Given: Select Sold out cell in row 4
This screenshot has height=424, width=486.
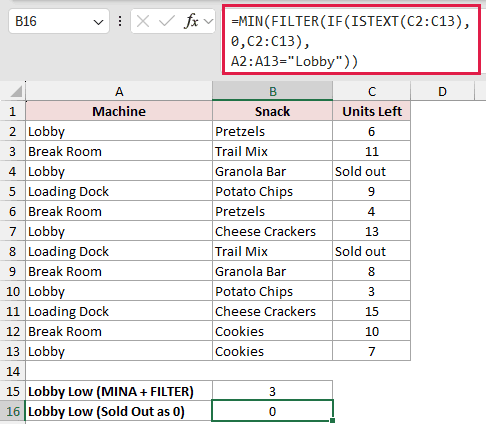Looking at the screenshot, I should tap(372, 171).
